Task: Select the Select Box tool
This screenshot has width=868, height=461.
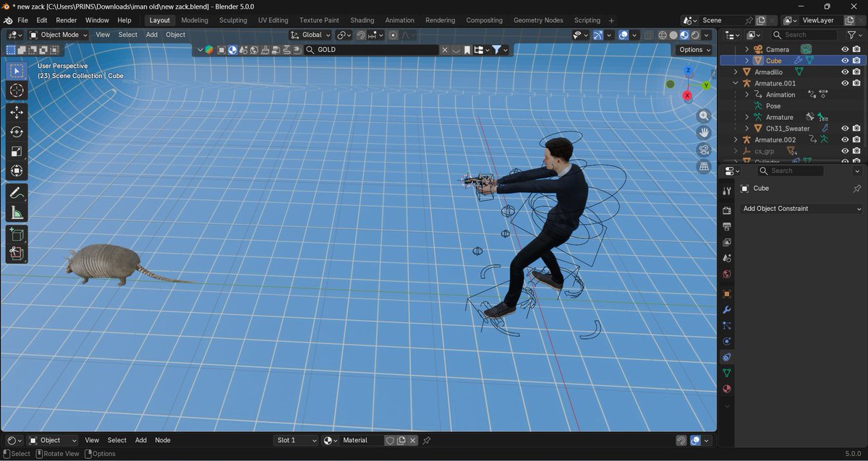Action: click(17, 71)
